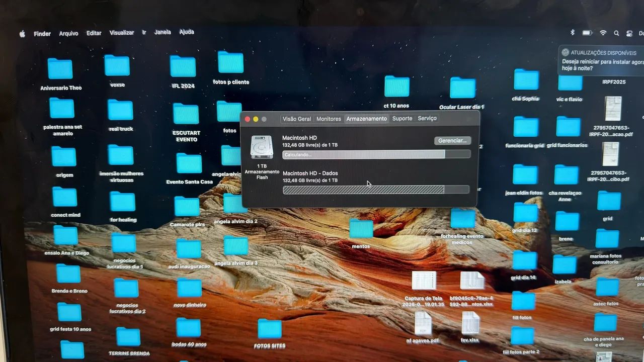The image size is (644, 362).
Task: Open the Visualizar menu
Action: (122, 33)
